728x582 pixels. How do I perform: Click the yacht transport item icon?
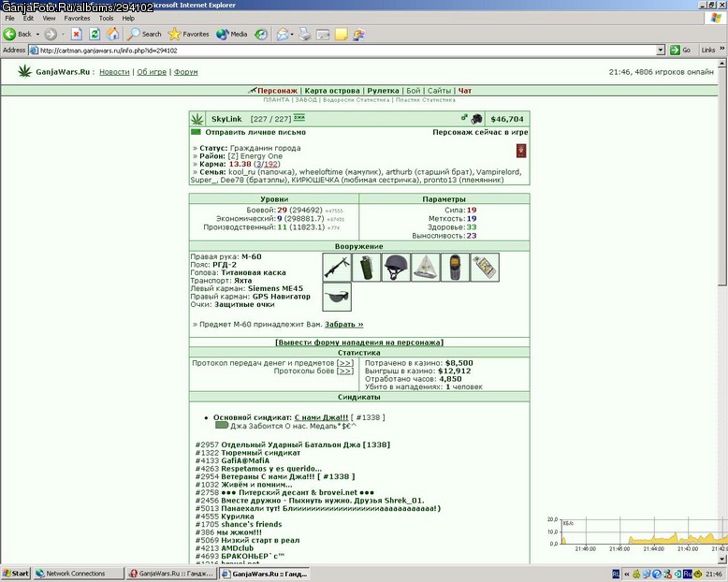click(426, 268)
